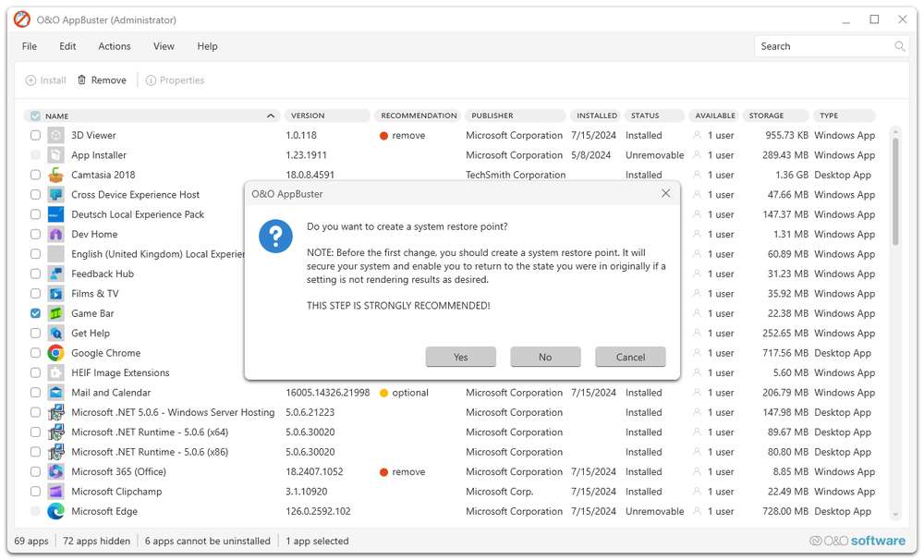
Task: Click the magnifier icon in the Search box
Action: (x=899, y=46)
